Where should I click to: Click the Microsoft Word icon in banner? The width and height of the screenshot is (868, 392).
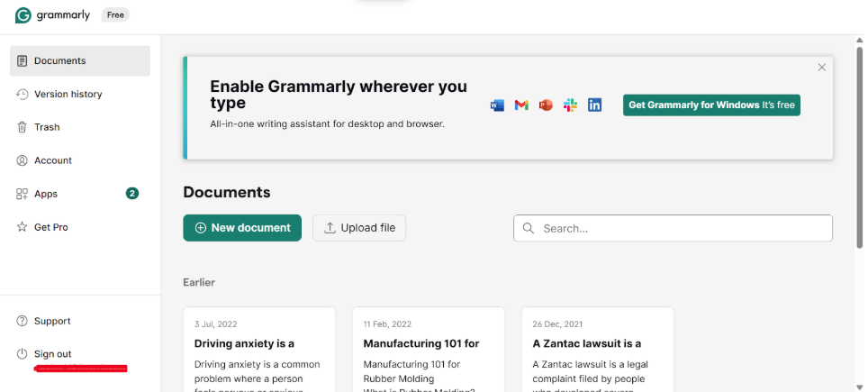pyautogui.click(x=498, y=105)
